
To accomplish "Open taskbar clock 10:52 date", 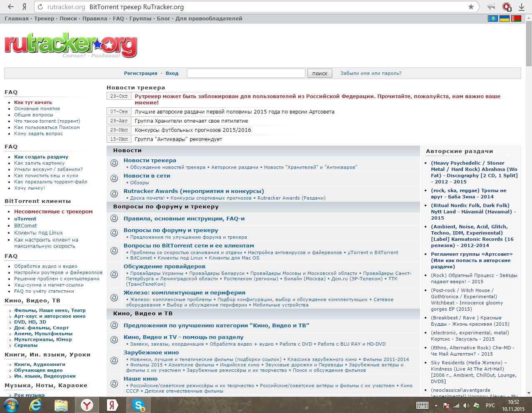I will point(513,406).
